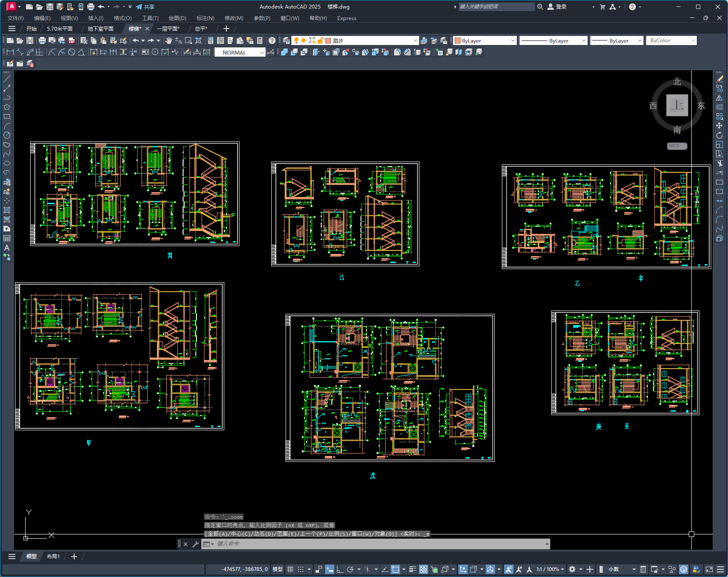Open the 文件(F) menu
The image size is (728, 577).
click(x=16, y=18)
